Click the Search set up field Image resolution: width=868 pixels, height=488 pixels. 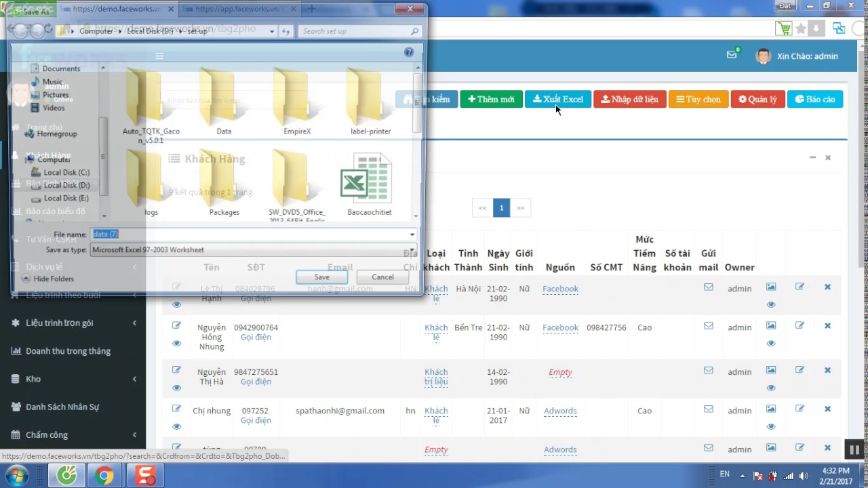point(359,31)
